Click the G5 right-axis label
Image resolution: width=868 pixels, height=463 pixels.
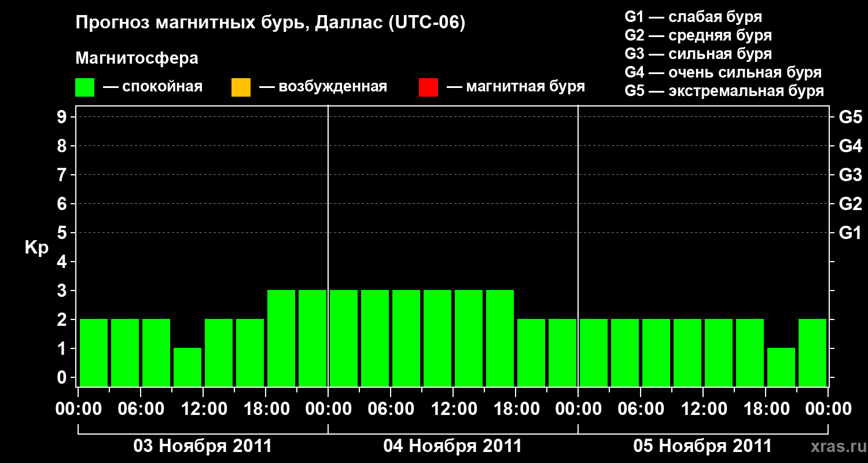coord(850,117)
